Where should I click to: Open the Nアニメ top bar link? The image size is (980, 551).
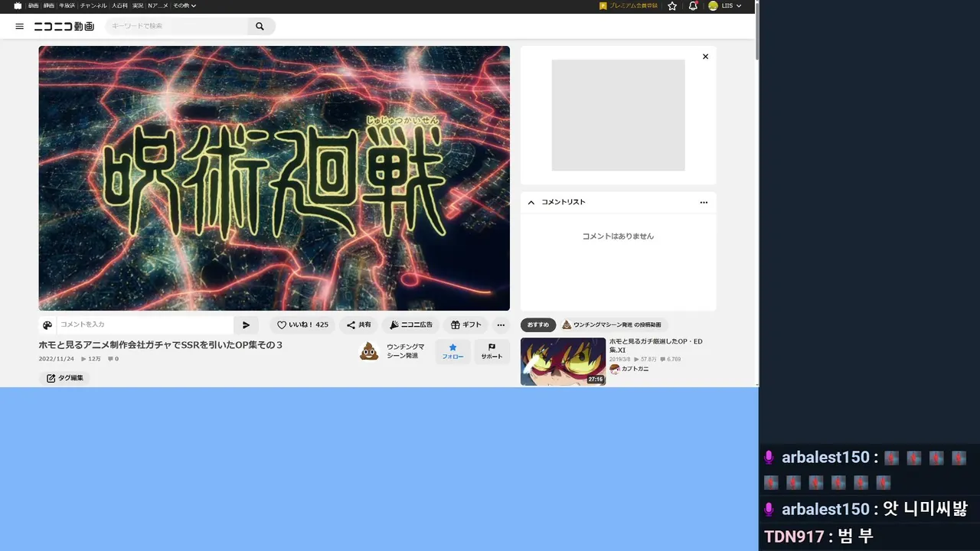click(158, 5)
